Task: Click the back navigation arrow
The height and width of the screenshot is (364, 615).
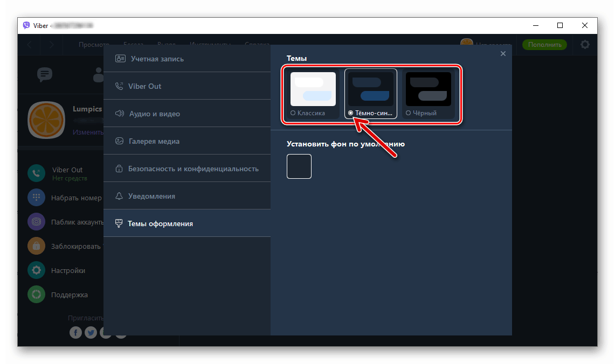Action: coord(30,45)
